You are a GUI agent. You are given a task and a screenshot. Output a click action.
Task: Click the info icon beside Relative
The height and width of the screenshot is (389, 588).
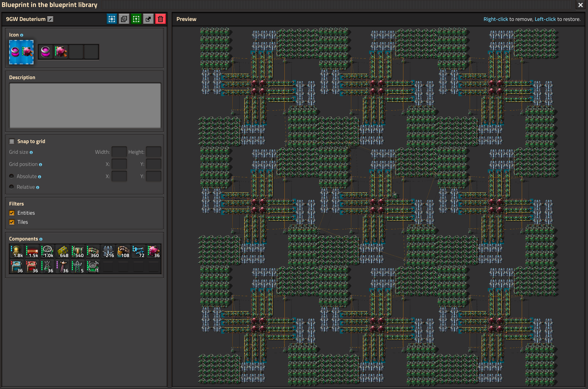point(38,188)
